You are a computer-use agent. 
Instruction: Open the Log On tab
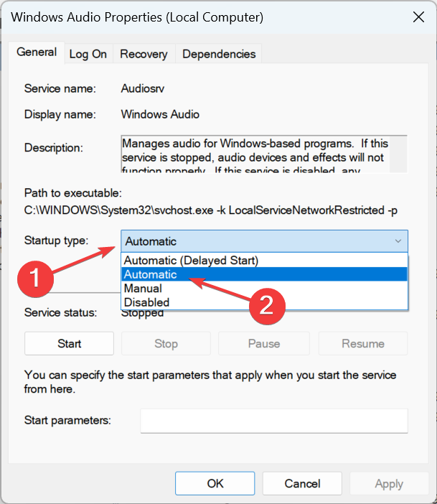click(x=88, y=54)
